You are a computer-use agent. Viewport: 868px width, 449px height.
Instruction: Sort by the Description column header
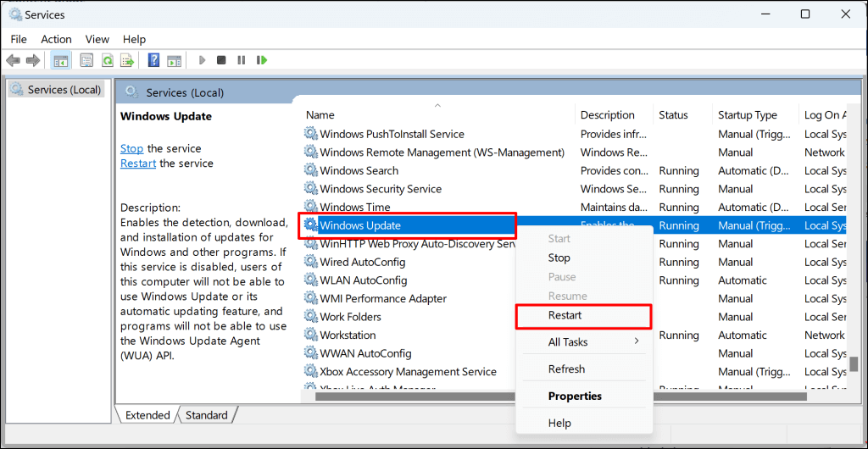point(614,115)
